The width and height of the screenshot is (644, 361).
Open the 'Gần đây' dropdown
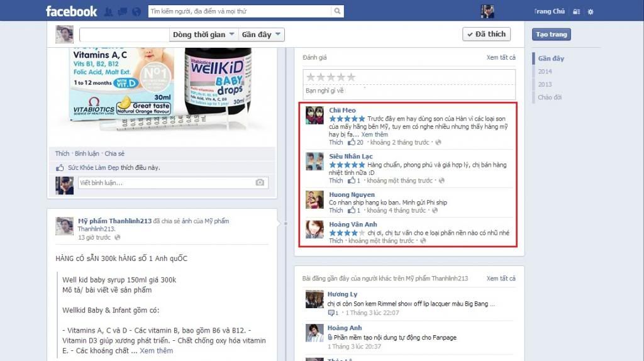263,35
